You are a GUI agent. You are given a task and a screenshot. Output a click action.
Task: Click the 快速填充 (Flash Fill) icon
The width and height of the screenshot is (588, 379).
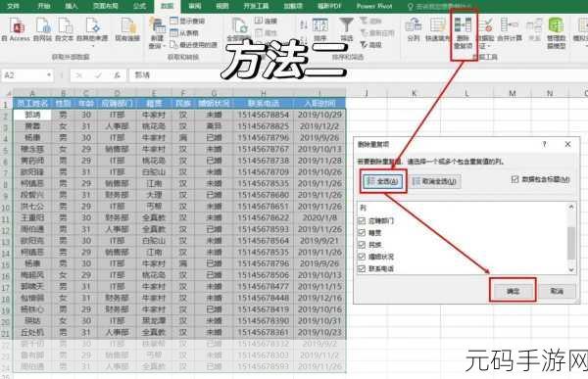[x=437, y=29]
